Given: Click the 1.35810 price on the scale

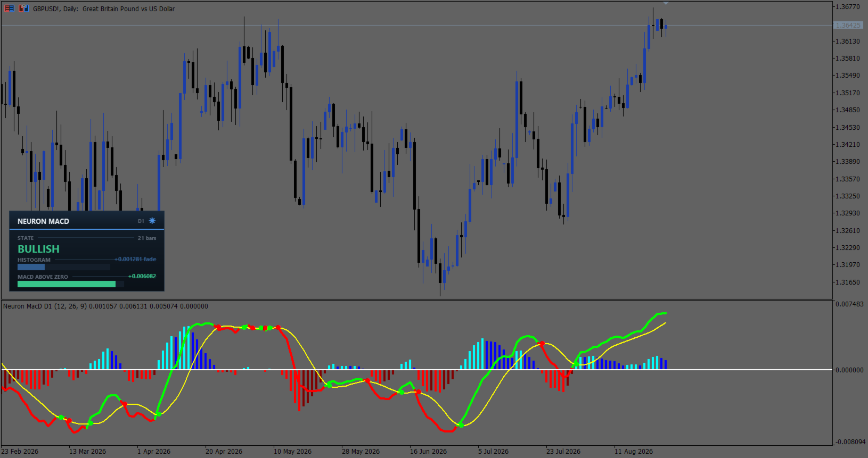Looking at the screenshot, I should [x=848, y=59].
